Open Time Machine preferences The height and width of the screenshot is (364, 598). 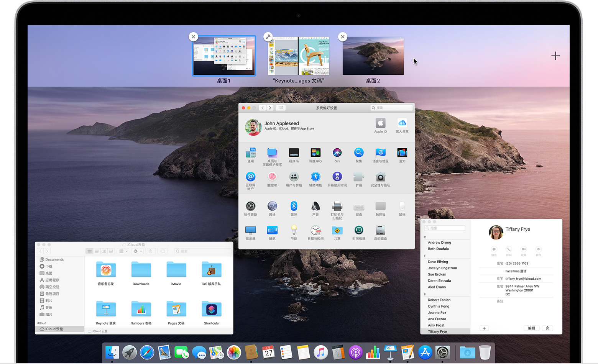point(358,230)
